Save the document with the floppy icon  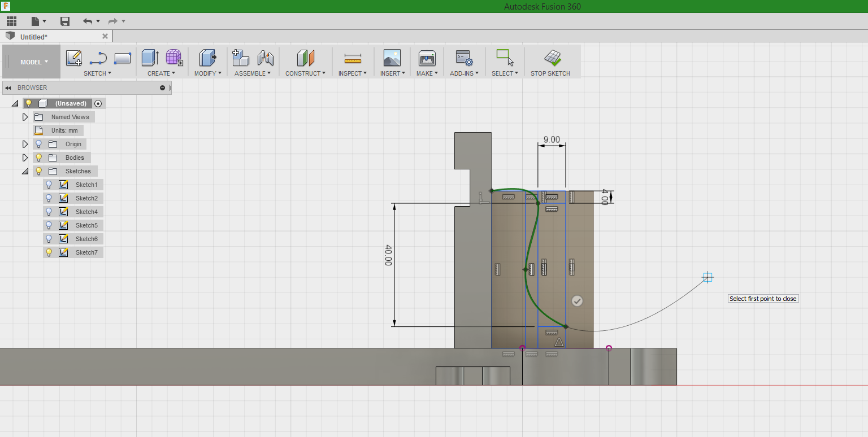65,21
